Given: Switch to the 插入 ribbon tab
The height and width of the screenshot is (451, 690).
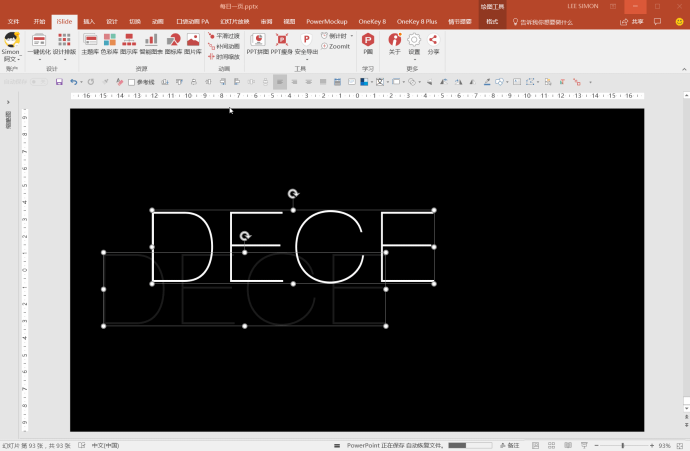Looking at the screenshot, I should click(89, 20).
